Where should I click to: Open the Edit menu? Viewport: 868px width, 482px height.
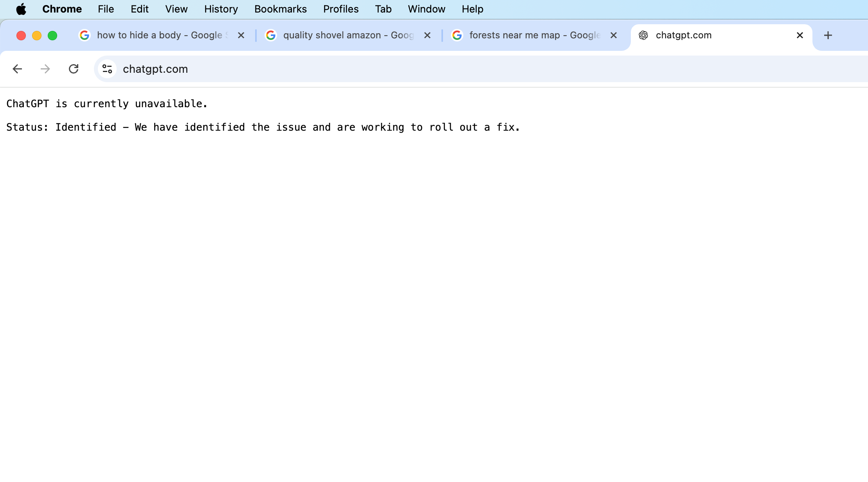click(x=140, y=9)
